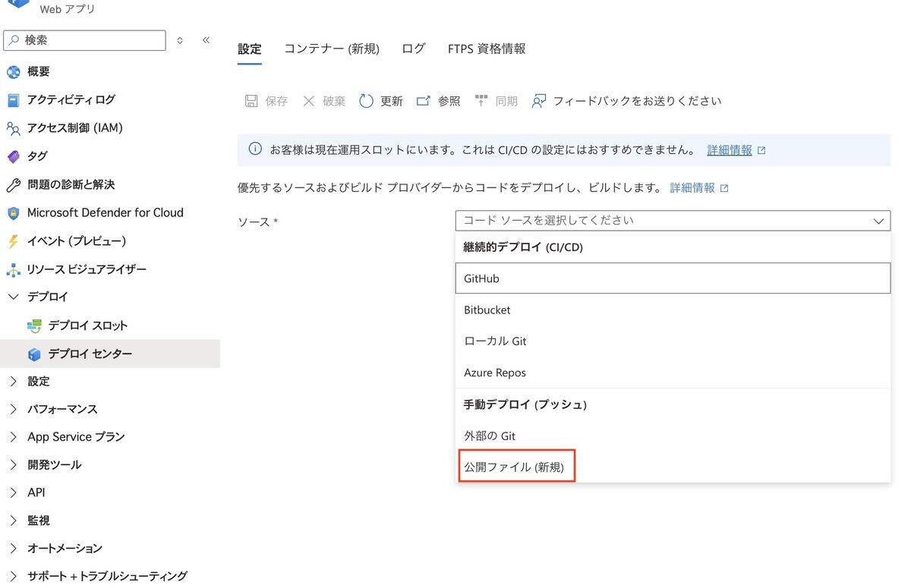
Task: Expand サポート + トラブルシューティング section
Action: [x=13, y=577]
